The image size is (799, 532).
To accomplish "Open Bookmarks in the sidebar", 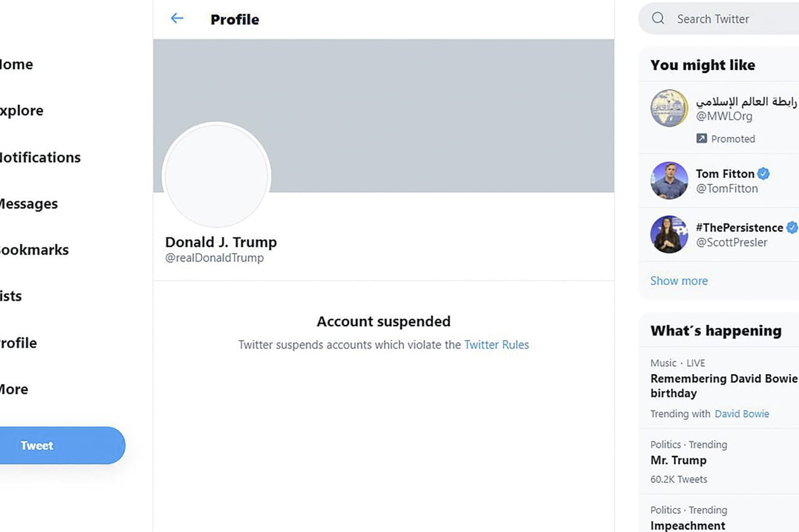I will 34,250.
